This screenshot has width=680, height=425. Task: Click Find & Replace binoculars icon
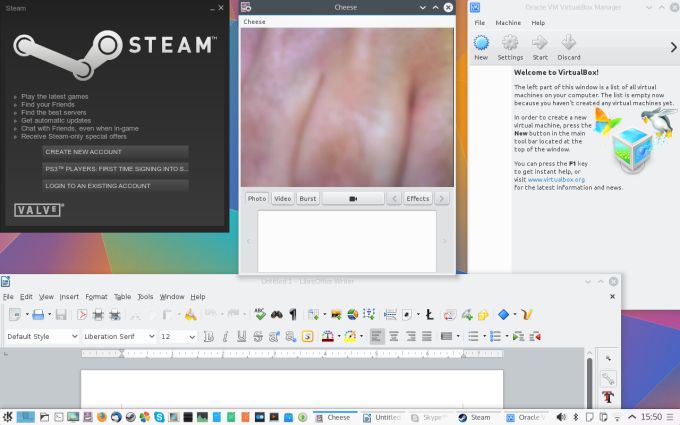[277, 315]
